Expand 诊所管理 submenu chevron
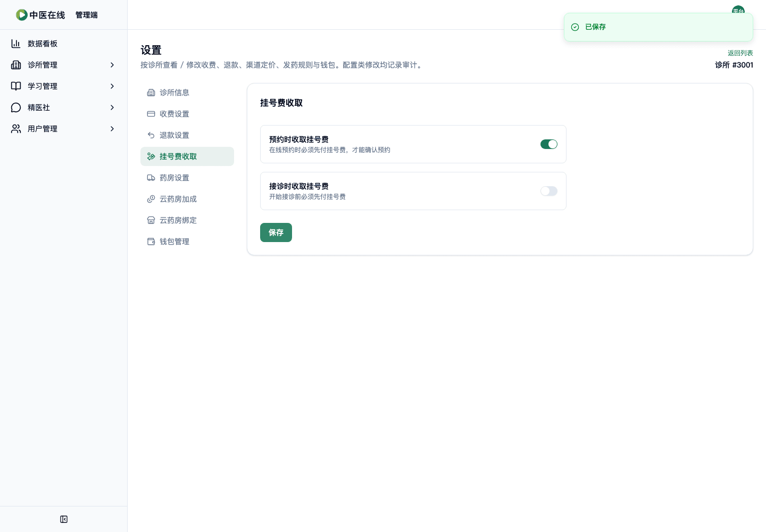 [112, 65]
